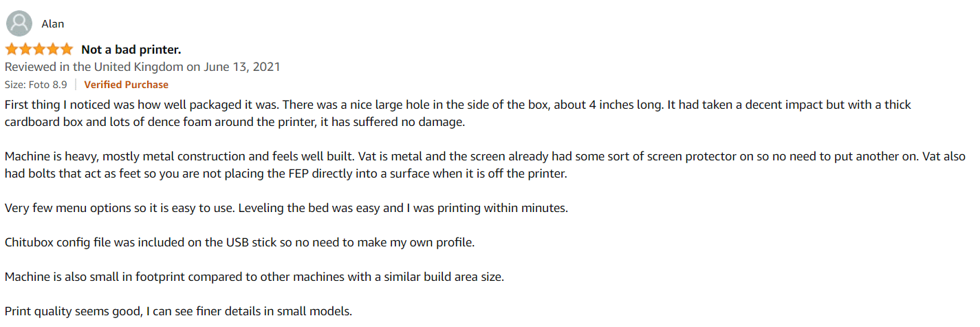Click the first orange rating star
980x327 pixels.
point(12,50)
